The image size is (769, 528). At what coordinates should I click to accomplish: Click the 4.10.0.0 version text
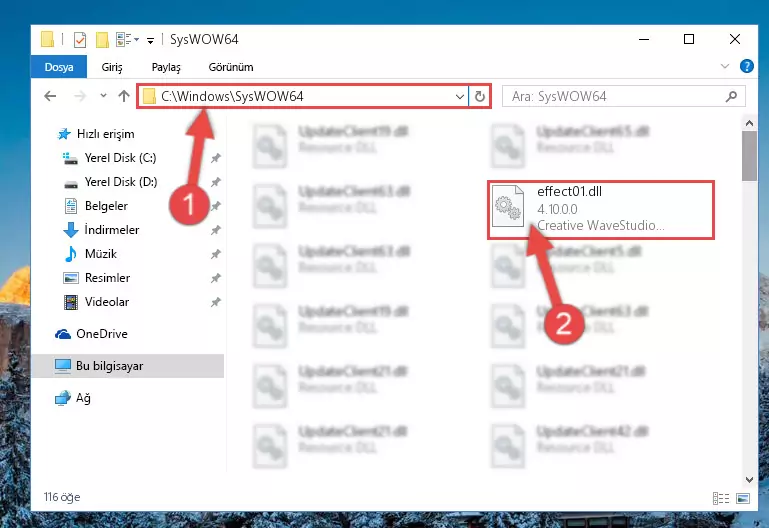557,209
